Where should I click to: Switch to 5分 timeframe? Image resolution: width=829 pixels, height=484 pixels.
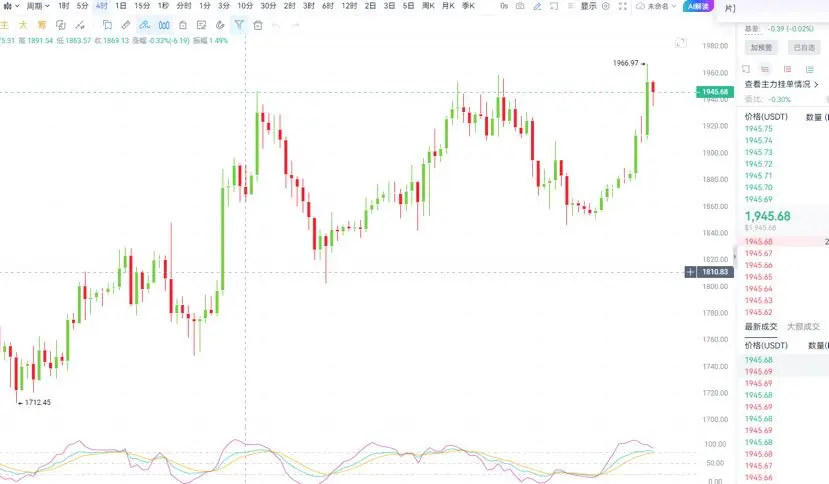82,6
